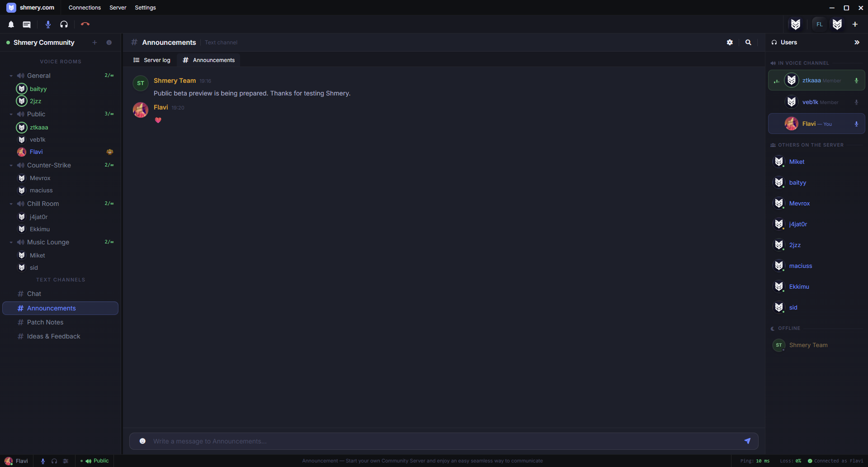Send message with paper plane icon
Screen dimensions: 868x467
coord(747,441)
